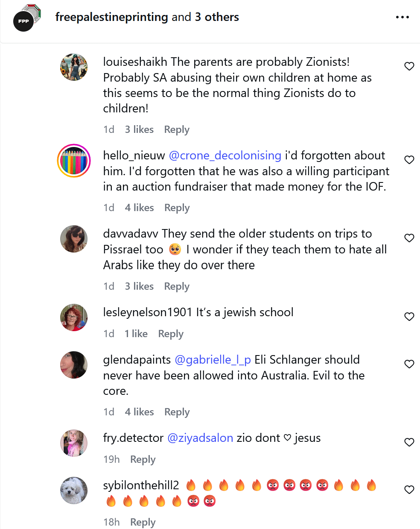Tap heart next to fry.detector comment
Image resolution: width=420 pixels, height=529 pixels.
(409, 442)
